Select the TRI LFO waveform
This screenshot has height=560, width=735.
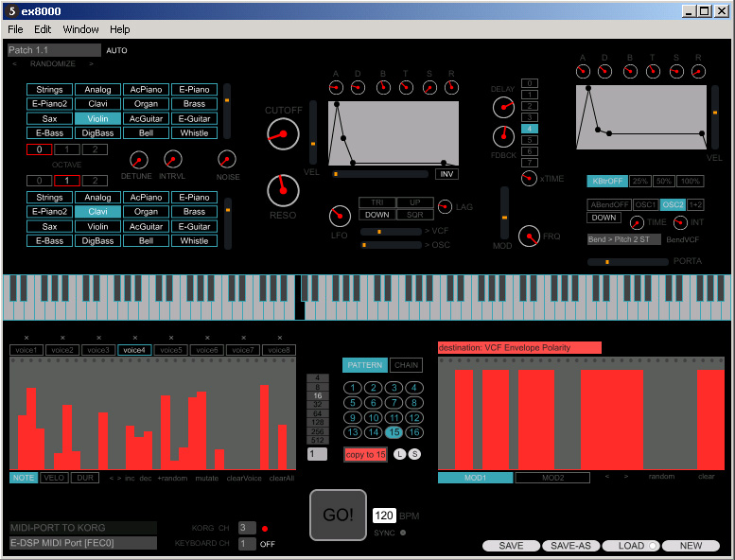point(377,202)
